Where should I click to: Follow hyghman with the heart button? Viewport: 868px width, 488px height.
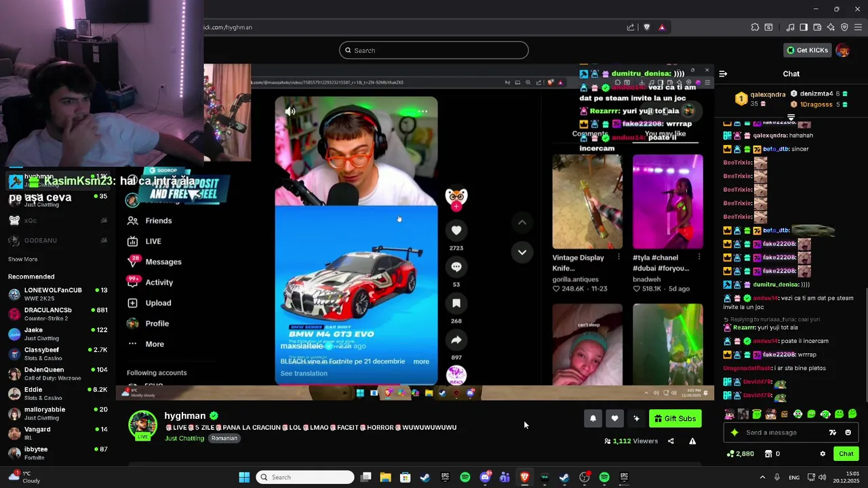(614, 418)
